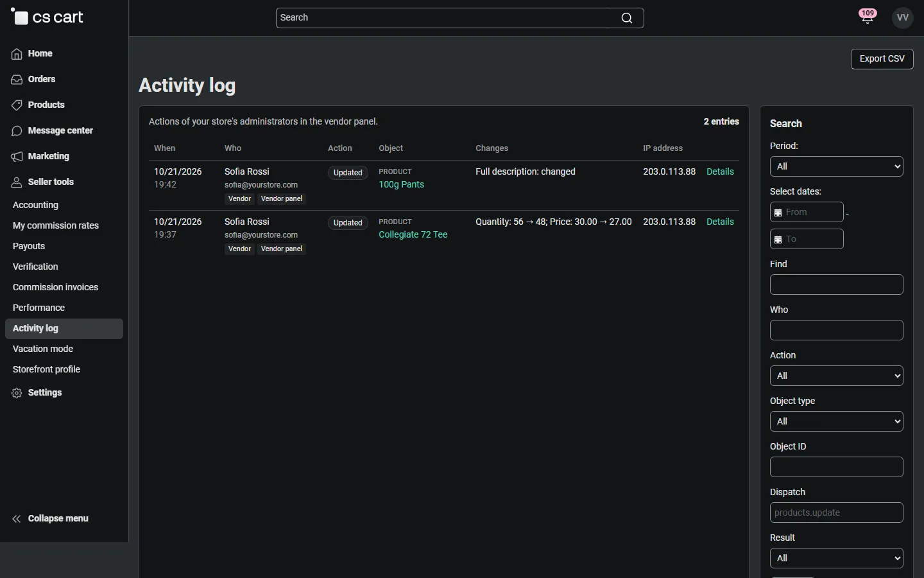Click the Settings gear icon
924x578 pixels.
pyautogui.click(x=17, y=393)
